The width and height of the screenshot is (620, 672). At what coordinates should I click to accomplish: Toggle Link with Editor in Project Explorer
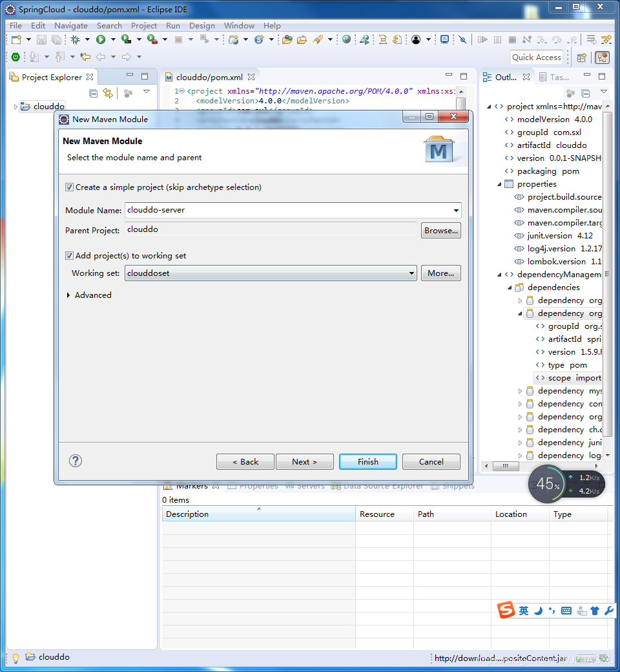tap(108, 93)
